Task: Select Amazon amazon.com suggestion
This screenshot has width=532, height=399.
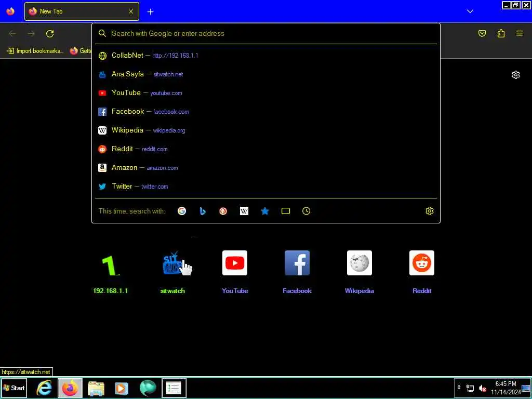Action: click(x=266, y=167)
